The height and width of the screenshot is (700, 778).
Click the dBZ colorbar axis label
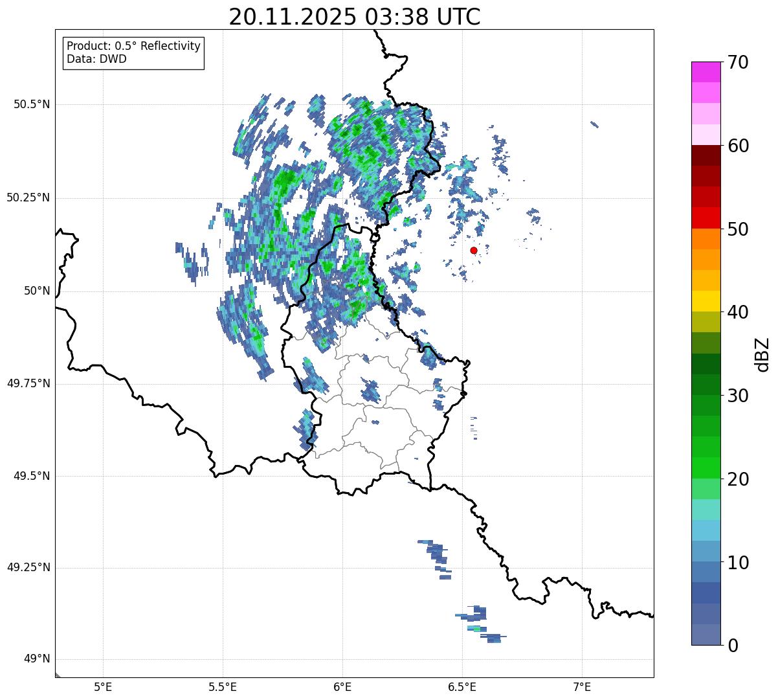762,354
